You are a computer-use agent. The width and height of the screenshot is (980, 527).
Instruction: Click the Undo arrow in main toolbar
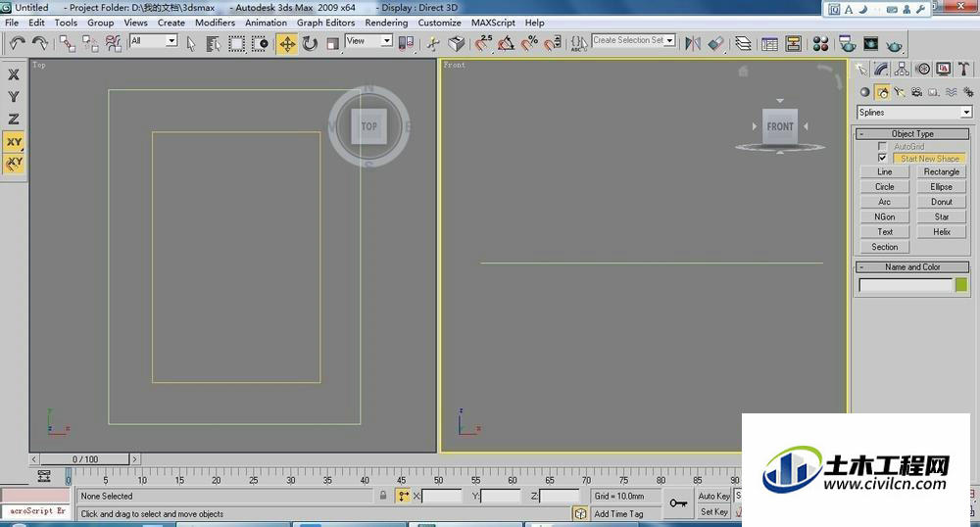pos(17,43)
